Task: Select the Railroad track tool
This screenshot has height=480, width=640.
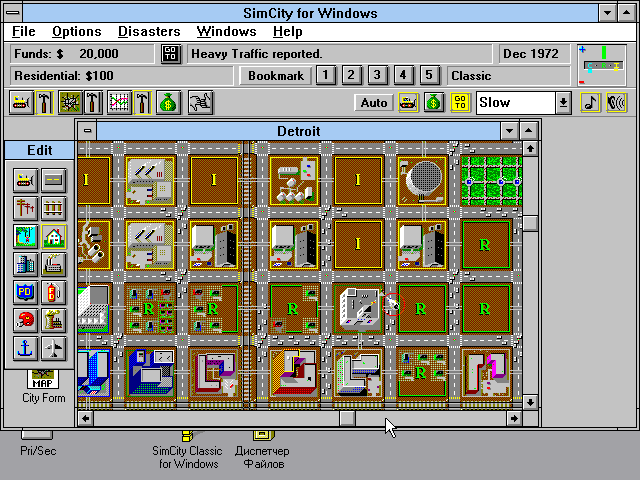Action: coord(53,208)
